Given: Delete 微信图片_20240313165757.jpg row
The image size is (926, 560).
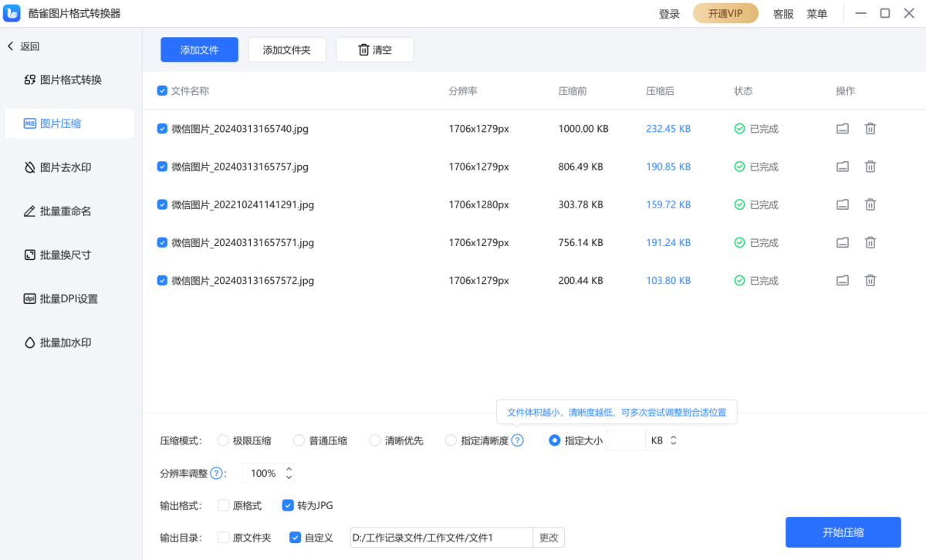Looking at the screenshot, I should [870, 167].
